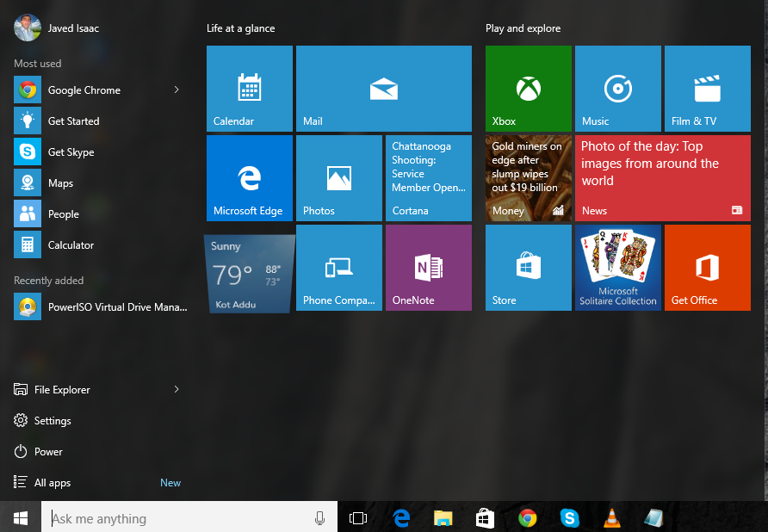This screenshot has width=768, height=532.
Task: Open the Money tile about gold miners
Action: pos(529,178)
